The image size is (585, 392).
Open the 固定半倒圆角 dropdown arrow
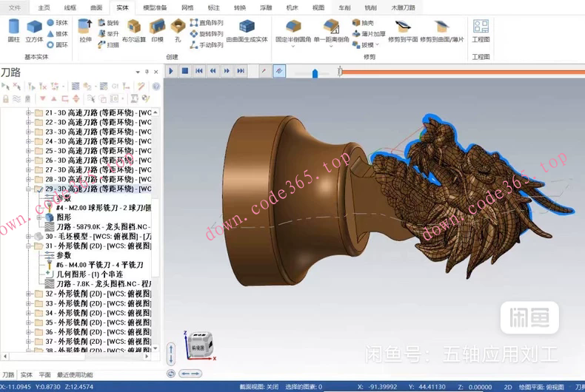[293, 47]
